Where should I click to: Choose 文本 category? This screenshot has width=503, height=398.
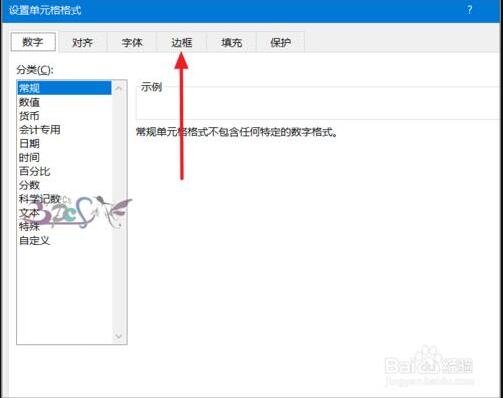(64, 213)
